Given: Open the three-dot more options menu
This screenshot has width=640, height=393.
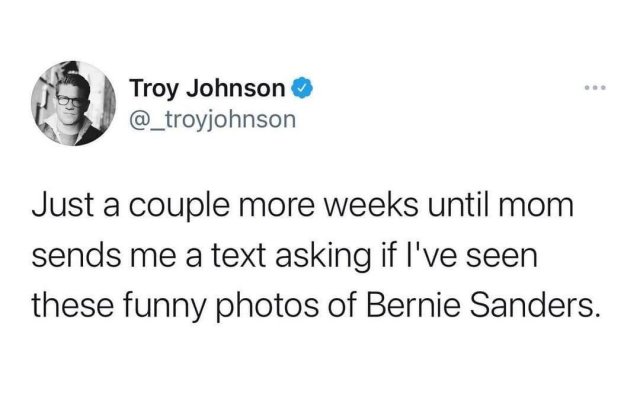Looking at the screenshot, I should [x=595, y=87].
